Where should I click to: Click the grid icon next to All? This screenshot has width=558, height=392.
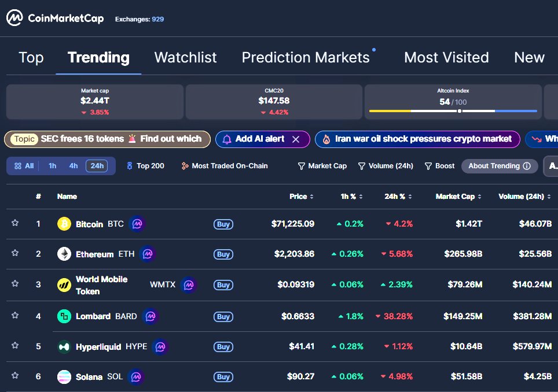click(18, 166)
